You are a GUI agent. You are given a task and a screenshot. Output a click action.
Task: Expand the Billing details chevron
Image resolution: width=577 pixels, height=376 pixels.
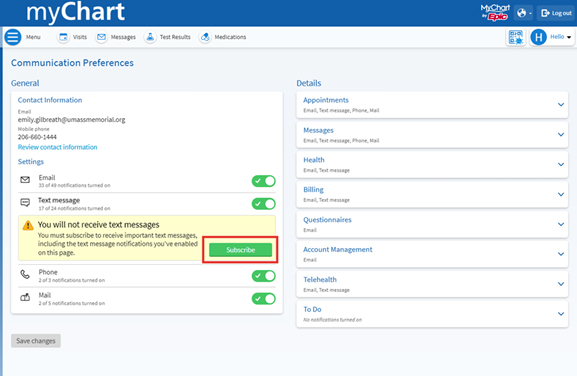[x=561, y=194]
